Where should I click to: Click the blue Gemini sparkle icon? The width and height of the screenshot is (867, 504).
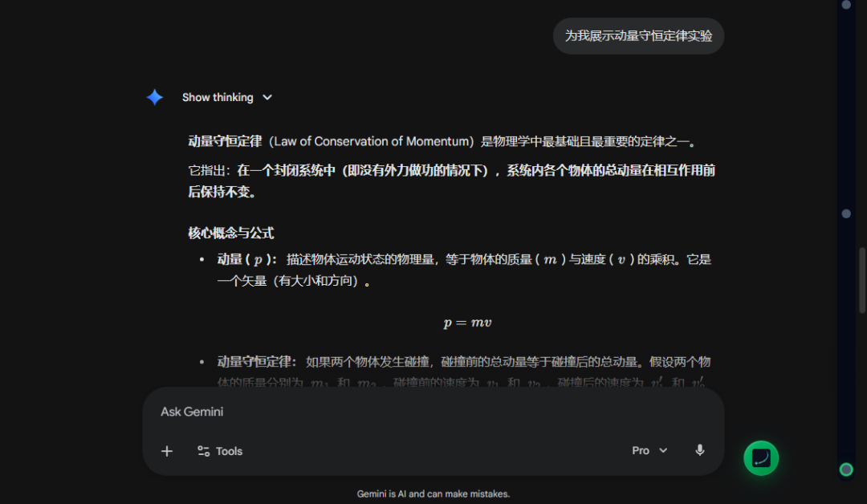click(154, 97)
